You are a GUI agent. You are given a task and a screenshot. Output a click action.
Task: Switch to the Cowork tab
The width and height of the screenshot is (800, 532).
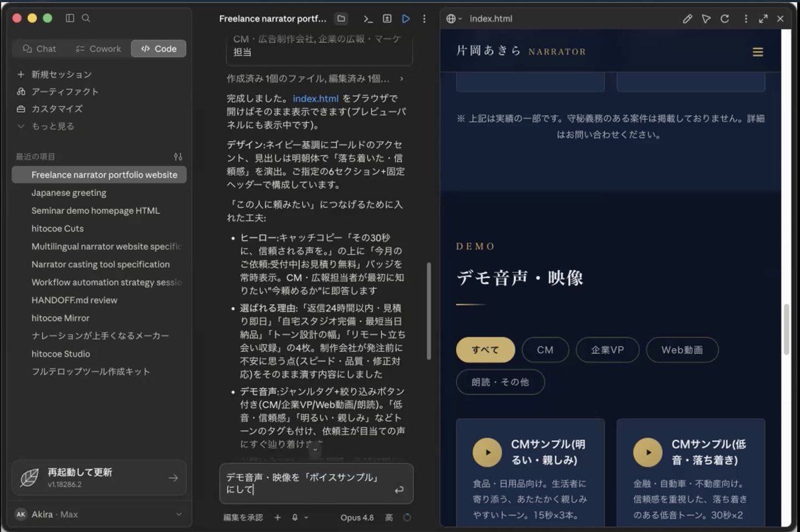98,49
